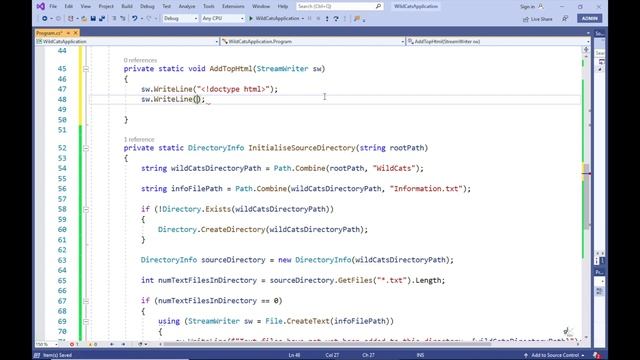Image resolution: width=640 pixels, height=360 pixels.
Task: Collapse the using block at line 69
Action: pos(86,321)
